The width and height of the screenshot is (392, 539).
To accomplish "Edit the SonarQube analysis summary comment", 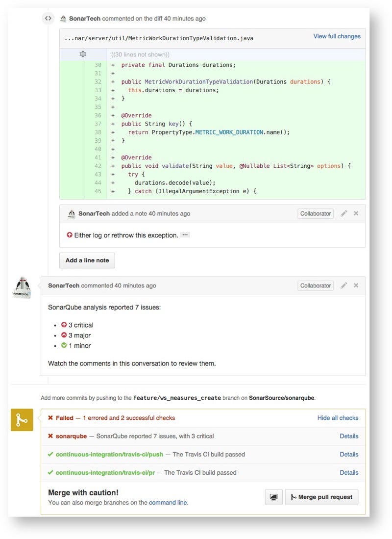I will click(344, 285).
